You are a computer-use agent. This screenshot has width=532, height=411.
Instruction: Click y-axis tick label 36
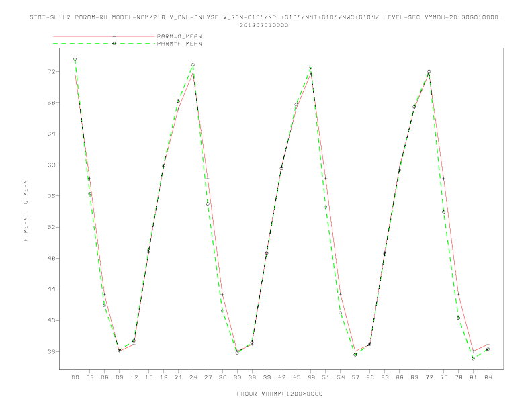(52, 351)
